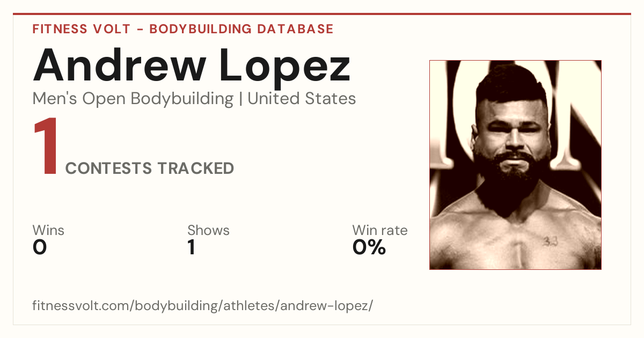
Task: Click the word Andrew in the title
Action: click(x=119, y=65)
